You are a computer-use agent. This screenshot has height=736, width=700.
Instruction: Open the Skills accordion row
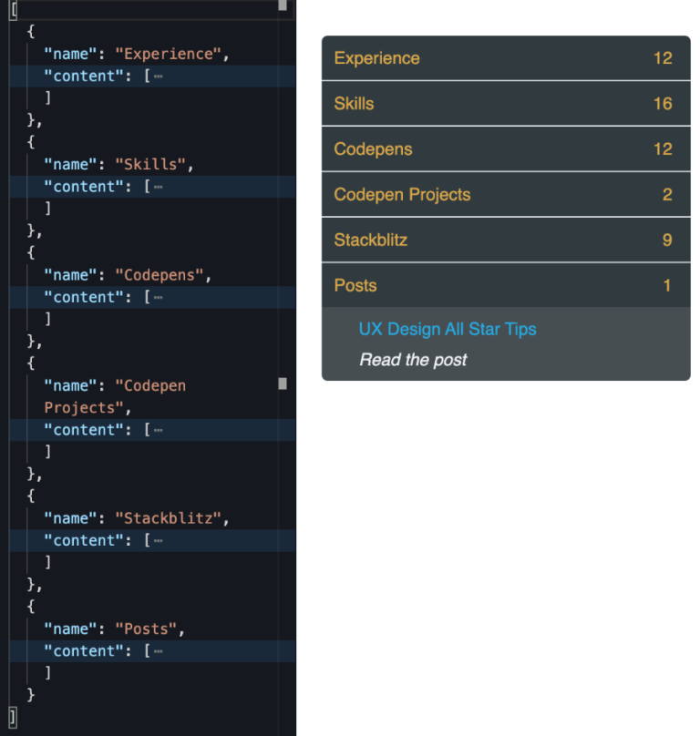click(506, 104)
